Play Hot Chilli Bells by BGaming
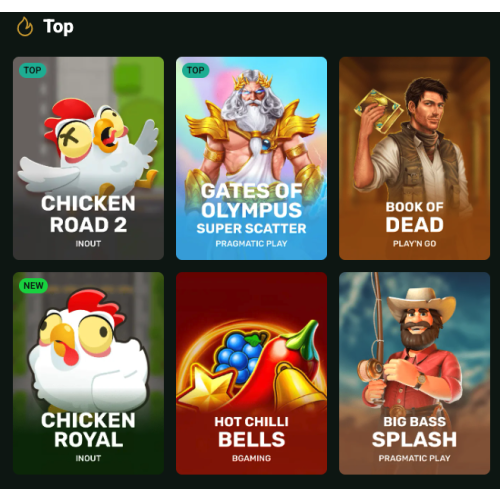Image resolution: width=500 pixels, height=500 pixels. tap(251, 373)
